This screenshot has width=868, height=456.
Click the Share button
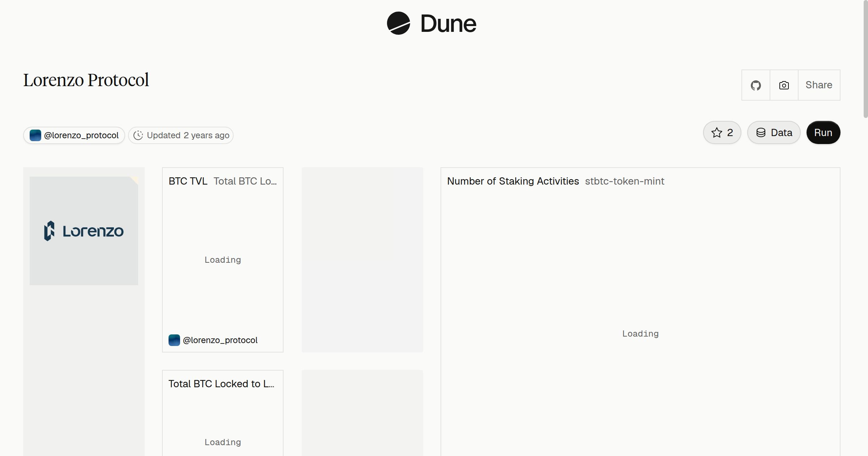pyautogui.click(x=819, y=85)
